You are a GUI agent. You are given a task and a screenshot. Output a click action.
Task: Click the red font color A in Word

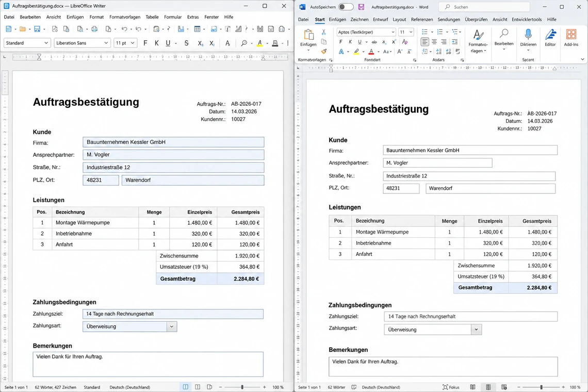[371, 52]
